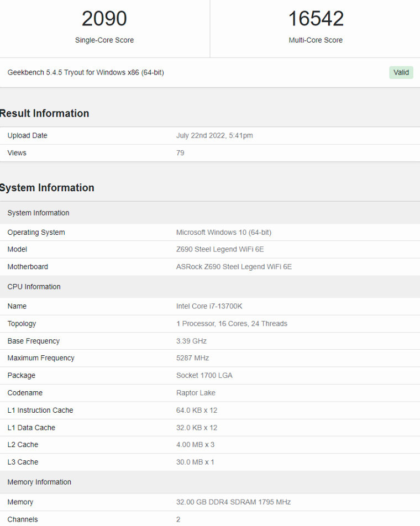420x526 pixels.
Task: Click the large System Information section heading
Action: 47,188
